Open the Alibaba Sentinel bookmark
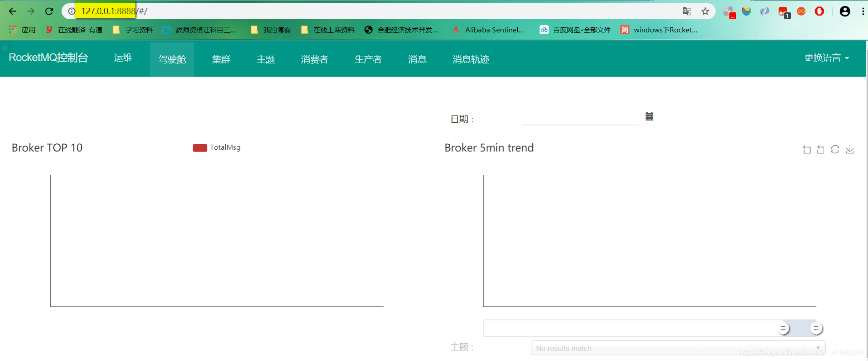Viewport: 868px width, 361px height. [x=488, y=30]
